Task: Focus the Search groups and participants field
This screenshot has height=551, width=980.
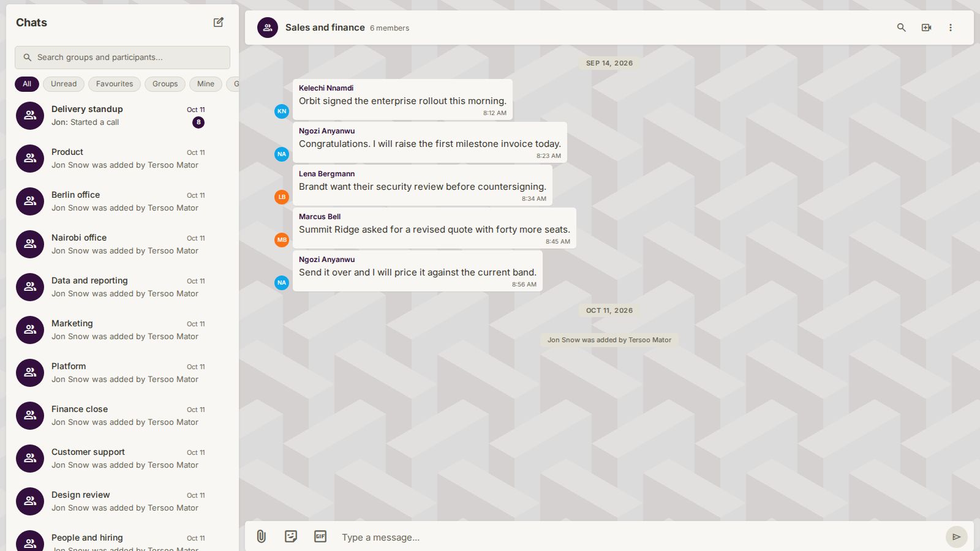Action: [123, 58]
